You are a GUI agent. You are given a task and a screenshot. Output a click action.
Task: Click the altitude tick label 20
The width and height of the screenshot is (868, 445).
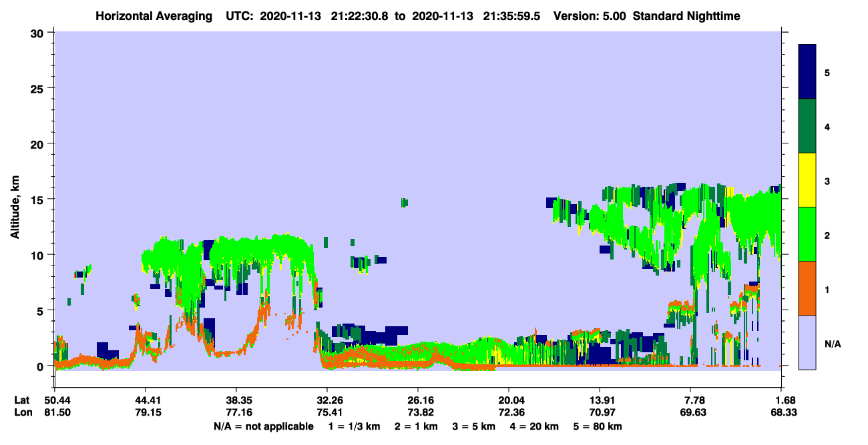39,144
